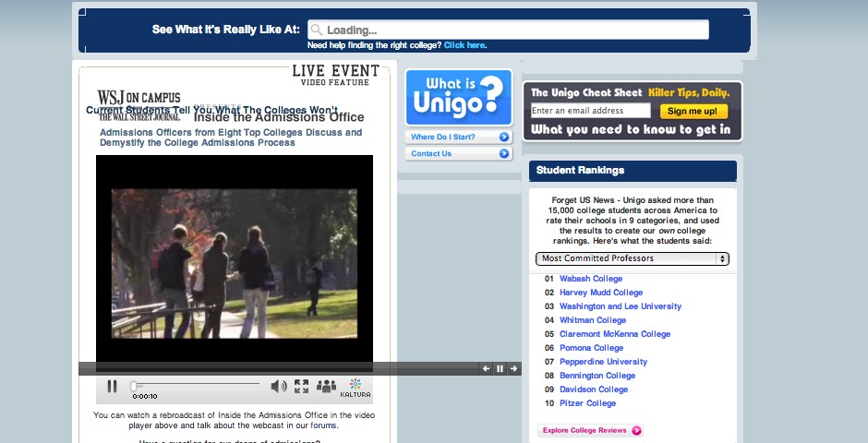Click the Kaltura logo in the player
This screenshot has width=868, height=443.
[356, 388]
